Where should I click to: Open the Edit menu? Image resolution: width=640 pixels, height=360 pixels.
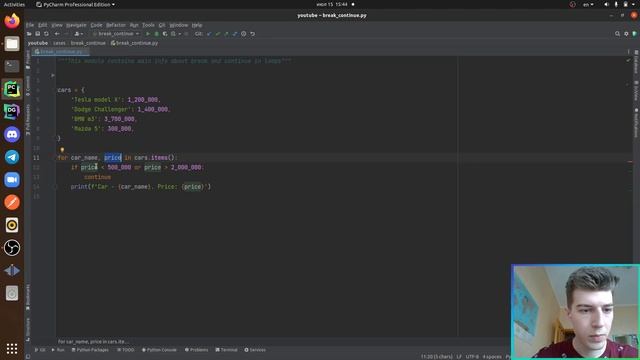coord(42,25)
